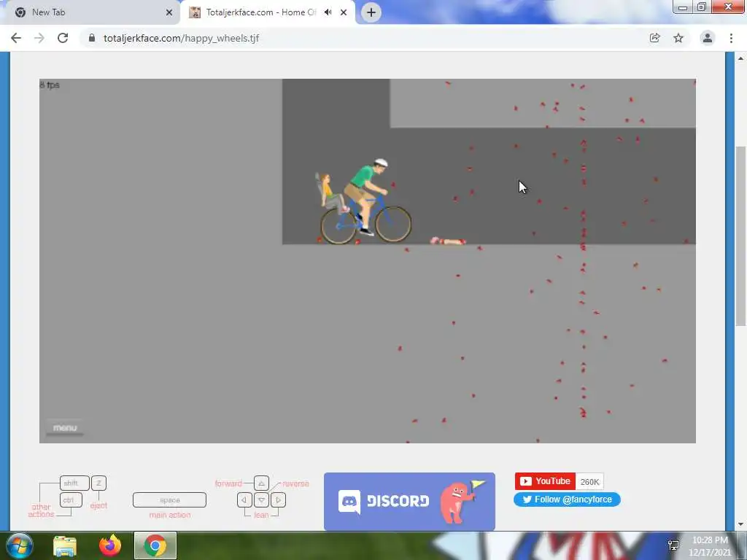Image resolution: width=747 pixels, height=560 pixels.
Task: Click the Z eject key diagram
Action: coord(98,483)
